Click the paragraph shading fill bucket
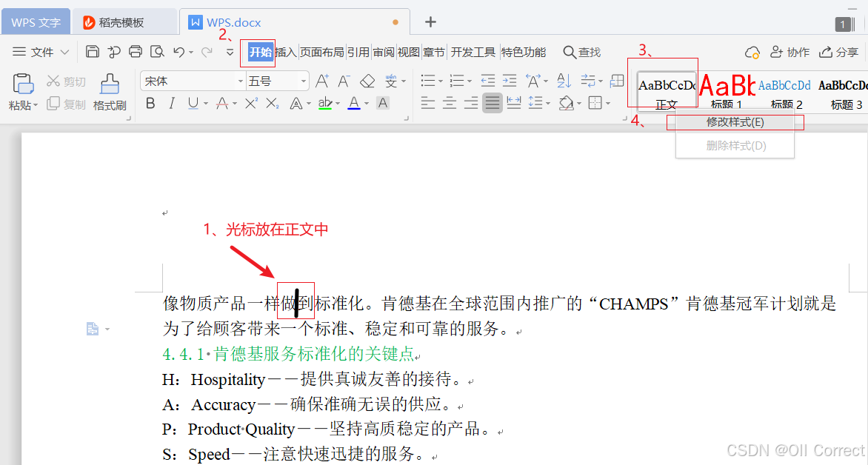Viewport: 868px width, 465px height. pos(566,104)
